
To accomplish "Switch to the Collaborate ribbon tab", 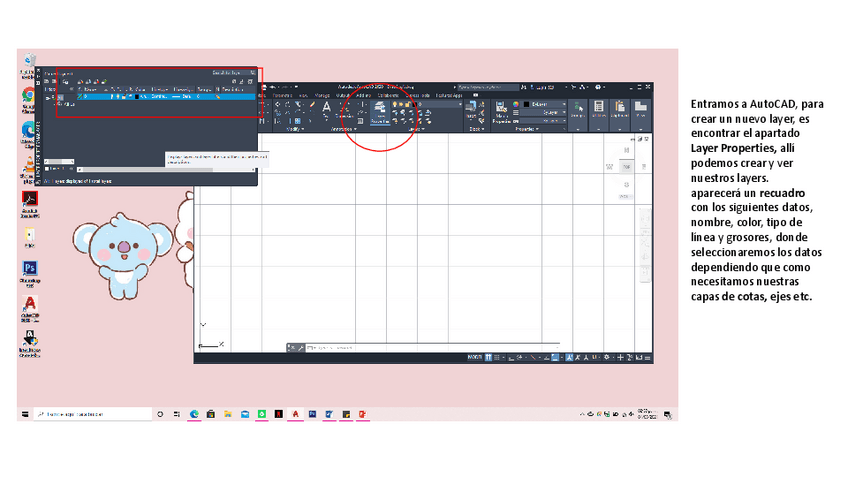I will (388, 95).
